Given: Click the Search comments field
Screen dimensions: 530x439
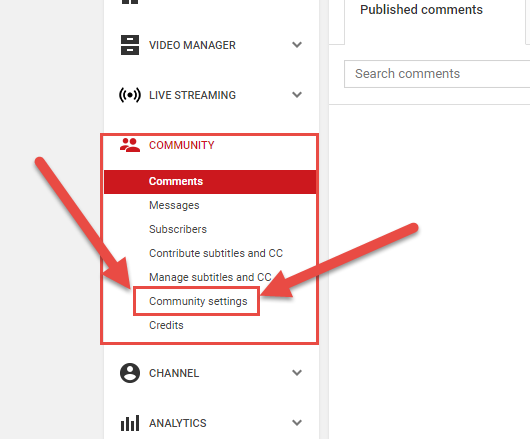Looking at the screenshot, I should (437, 74).
